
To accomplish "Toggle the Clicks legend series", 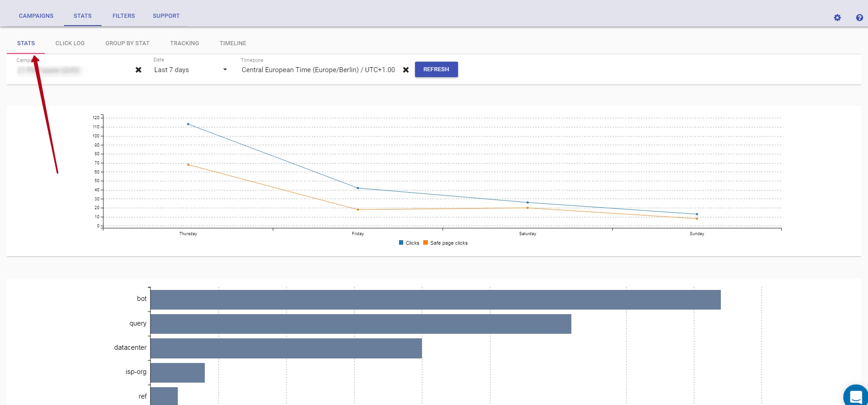I will point(409,243).
